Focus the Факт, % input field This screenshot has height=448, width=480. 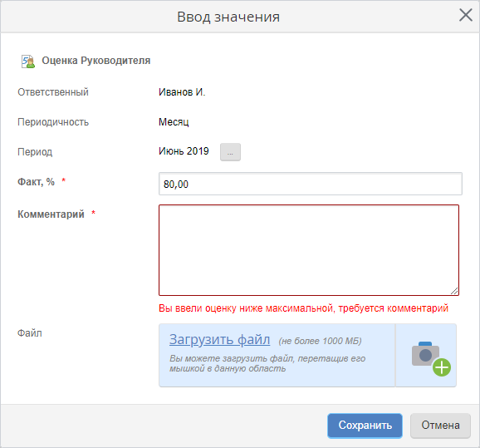(x=310, y=184)
